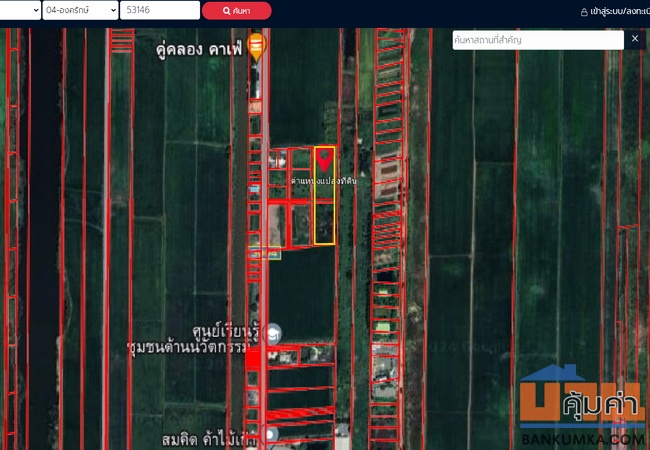
Task: Select the yellow-outlined land parcel
Action: pyautogui.click(x=325, y=215)
